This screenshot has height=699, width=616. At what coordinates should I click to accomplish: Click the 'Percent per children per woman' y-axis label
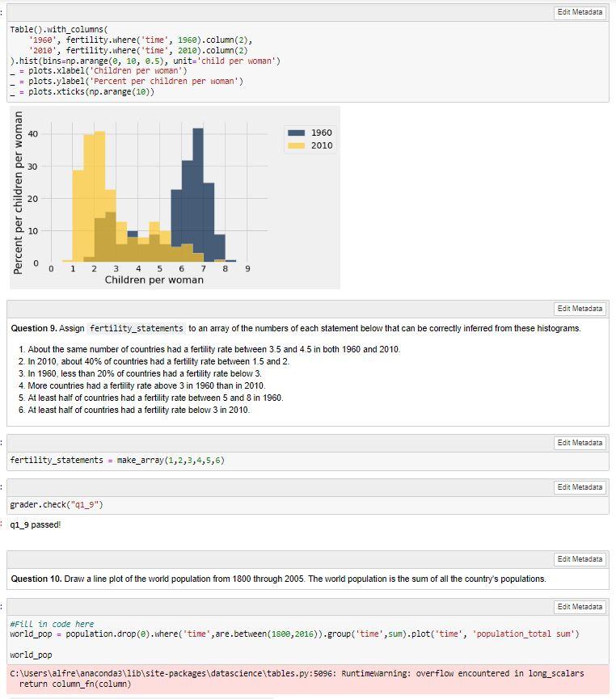coord(18,192)
